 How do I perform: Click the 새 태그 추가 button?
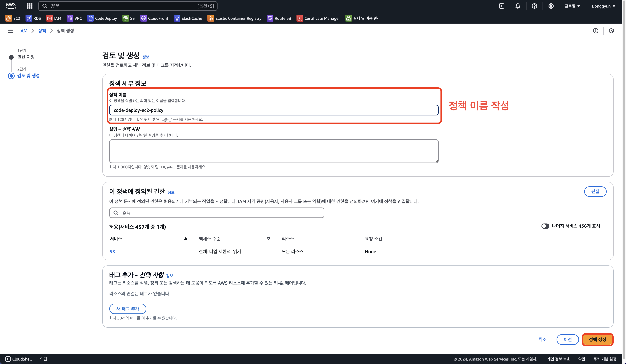[128, 309]
